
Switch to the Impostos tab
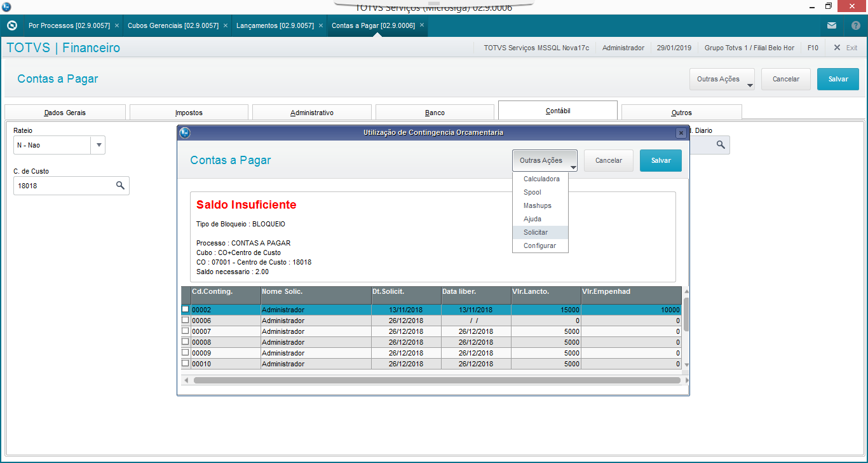coord(189,113)
